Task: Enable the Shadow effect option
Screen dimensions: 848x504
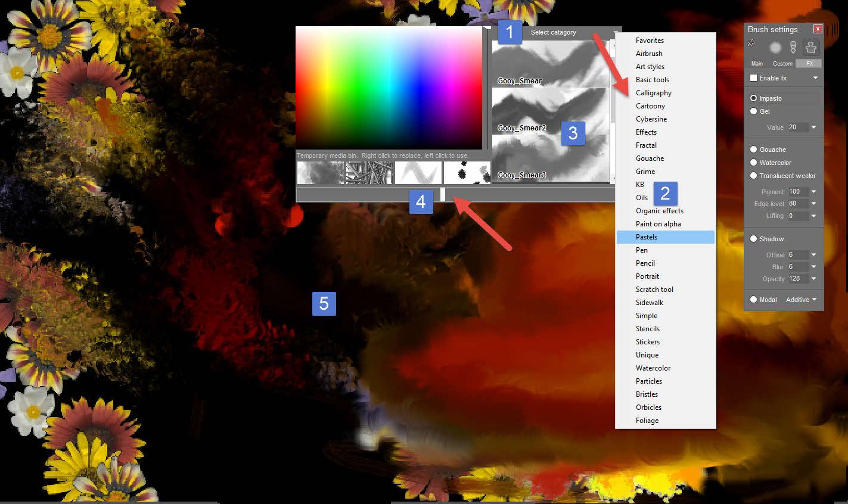Action: click(x=753, y=238)
